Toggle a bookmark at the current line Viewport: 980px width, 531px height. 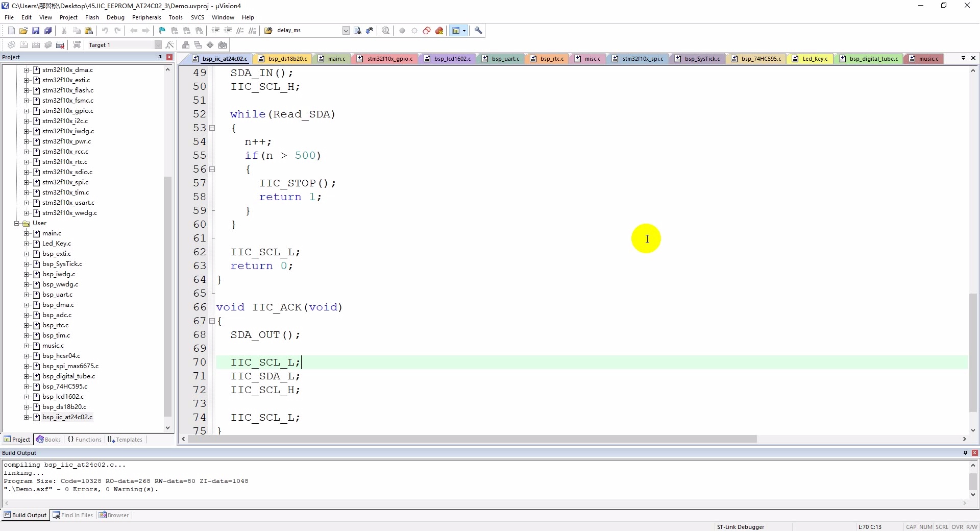pos(161,30)
